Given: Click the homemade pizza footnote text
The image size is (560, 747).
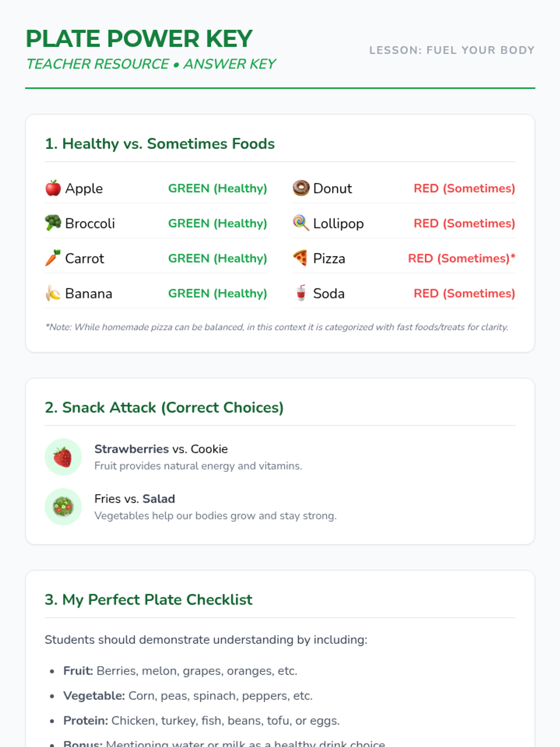Looking at the screenshot, I should click(276, 327).
